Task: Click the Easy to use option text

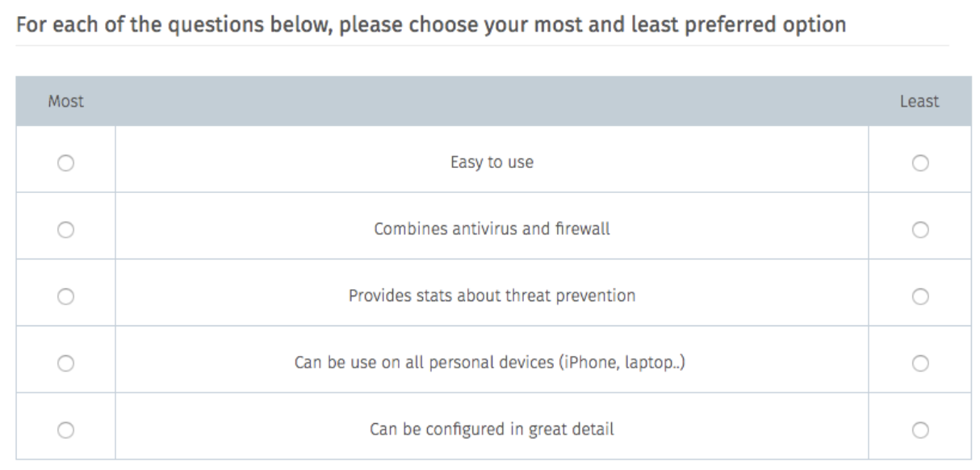Action: click(x=492, y=163)
